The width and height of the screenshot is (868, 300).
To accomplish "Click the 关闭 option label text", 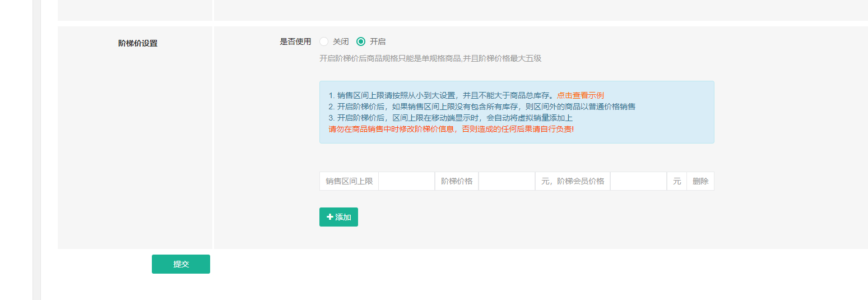I will (341, 41).
